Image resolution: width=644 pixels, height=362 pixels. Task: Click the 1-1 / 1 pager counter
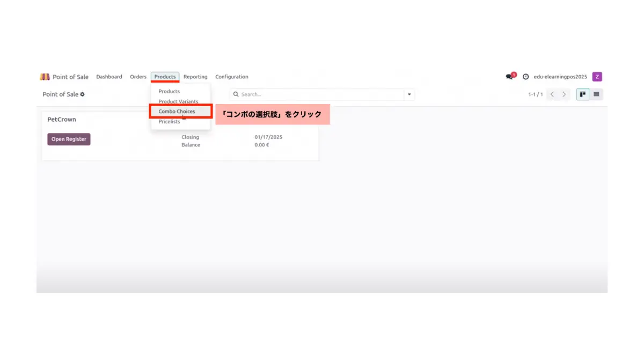[535, 94]
